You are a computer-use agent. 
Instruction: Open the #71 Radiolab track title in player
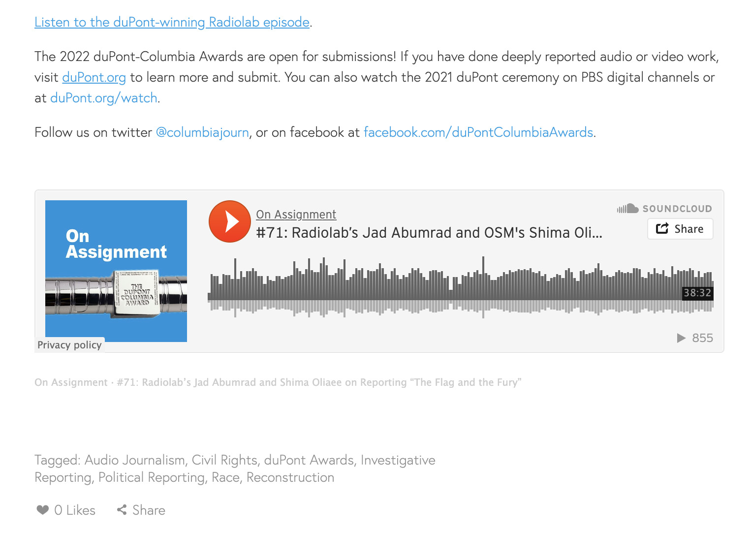point(429,233)
